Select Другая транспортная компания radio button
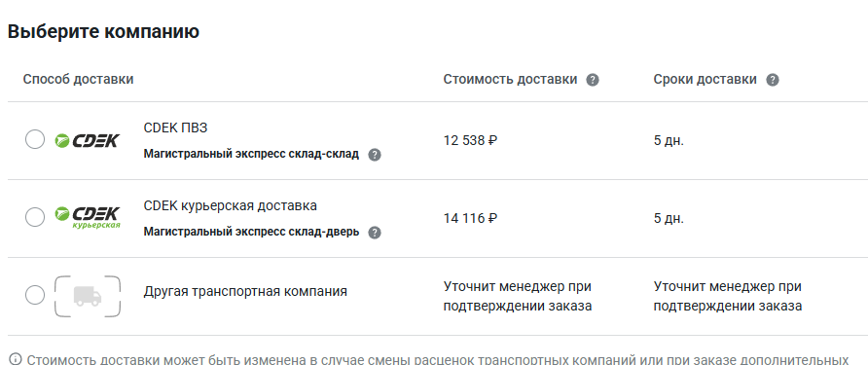 point(35,295)
